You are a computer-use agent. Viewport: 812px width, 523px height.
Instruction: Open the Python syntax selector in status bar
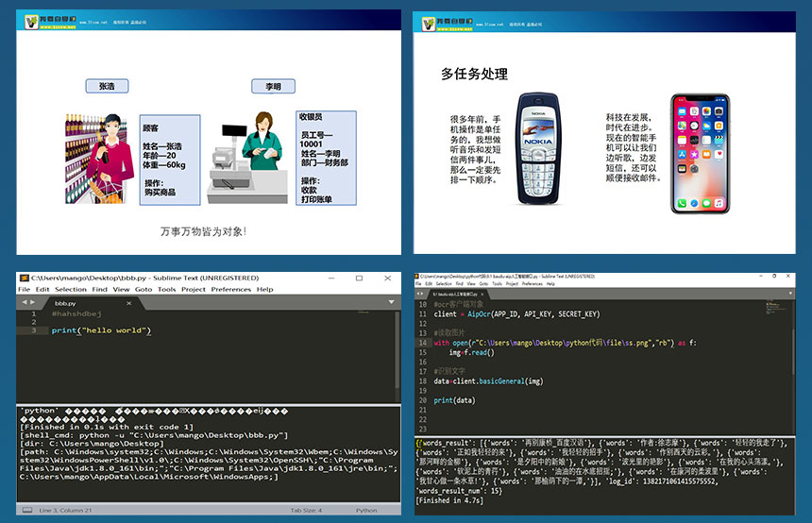(x=366, y=510)
